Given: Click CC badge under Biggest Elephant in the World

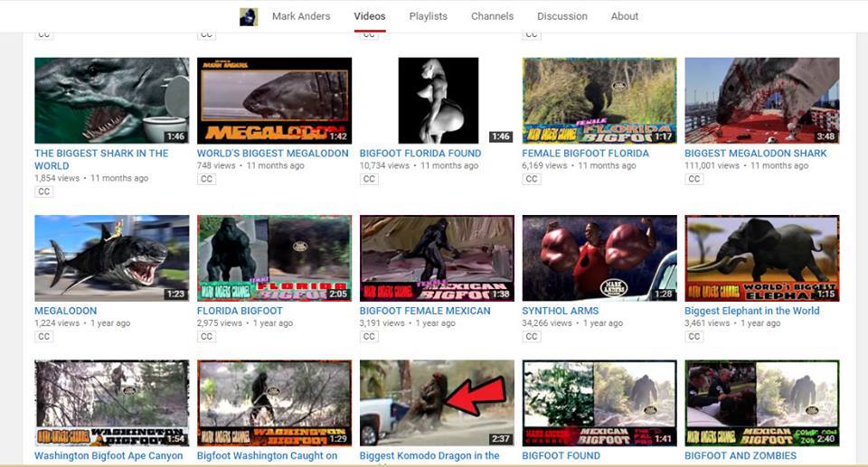Looking at the screenshot, I should click(694, 337).
